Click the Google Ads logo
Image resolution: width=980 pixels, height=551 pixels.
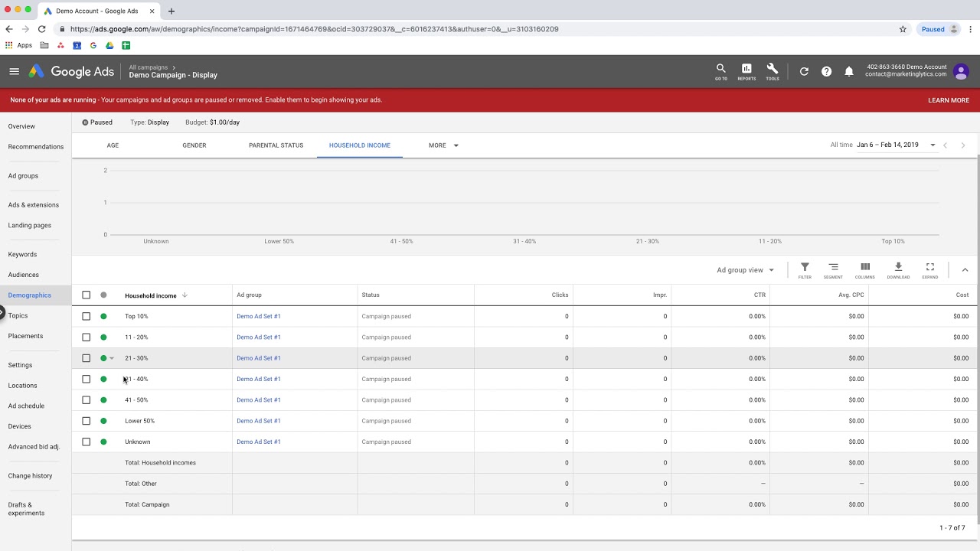[71, 71]
